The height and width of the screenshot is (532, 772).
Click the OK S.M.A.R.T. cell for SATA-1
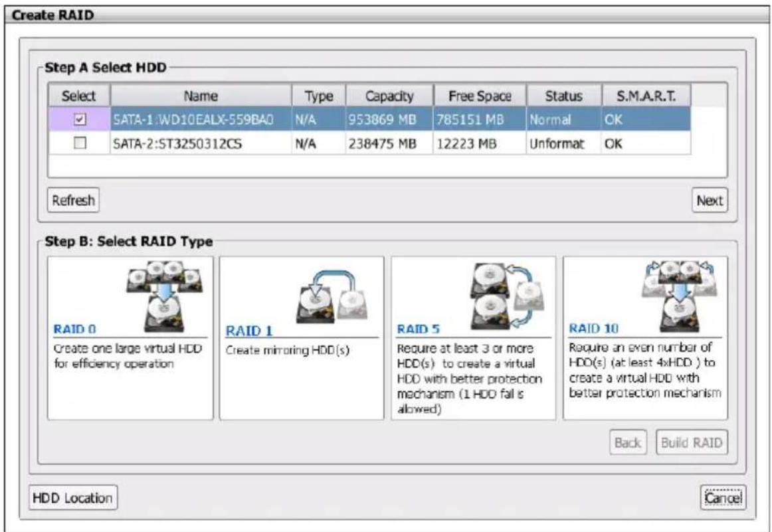(x=646, y=120)
